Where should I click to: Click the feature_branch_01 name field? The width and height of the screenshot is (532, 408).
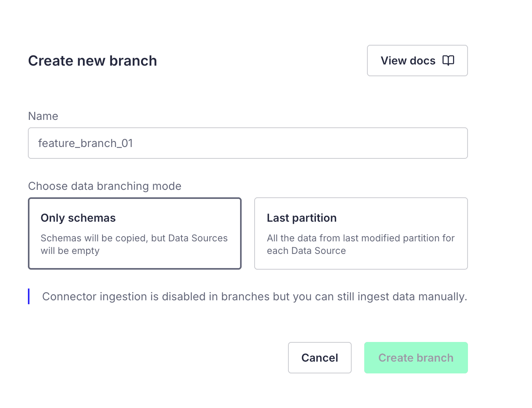[x=248, y=143]
